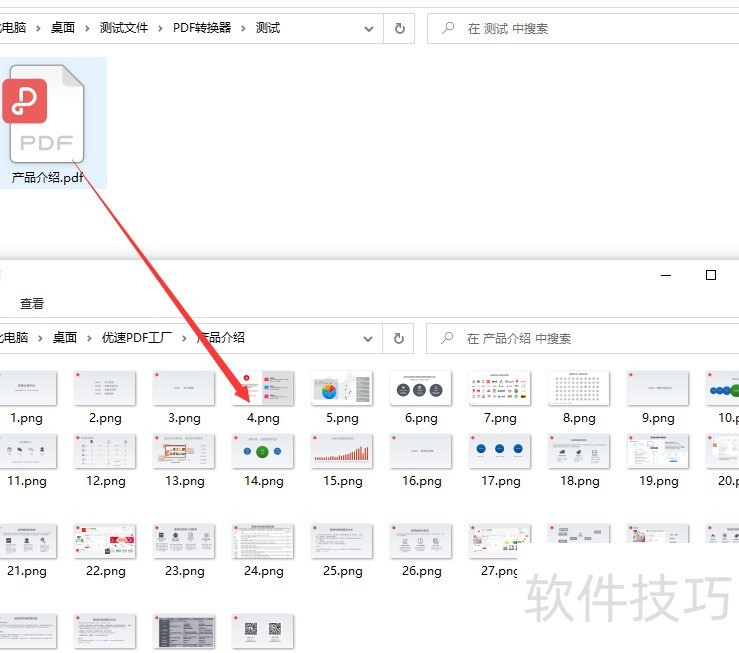
Task: Go to PDF转换器 in the address path
Action: pos(202,28)
